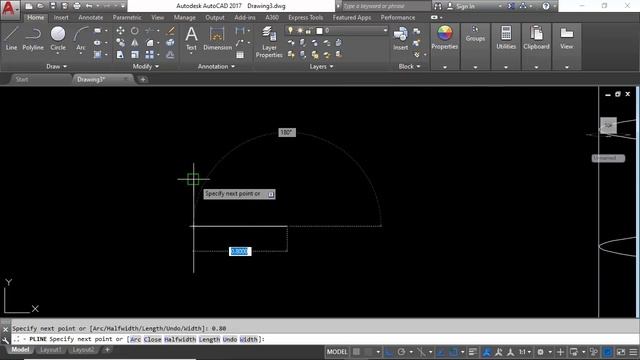Click the Insert block icon
Viewport: 640px width, 360px height.
400,39
